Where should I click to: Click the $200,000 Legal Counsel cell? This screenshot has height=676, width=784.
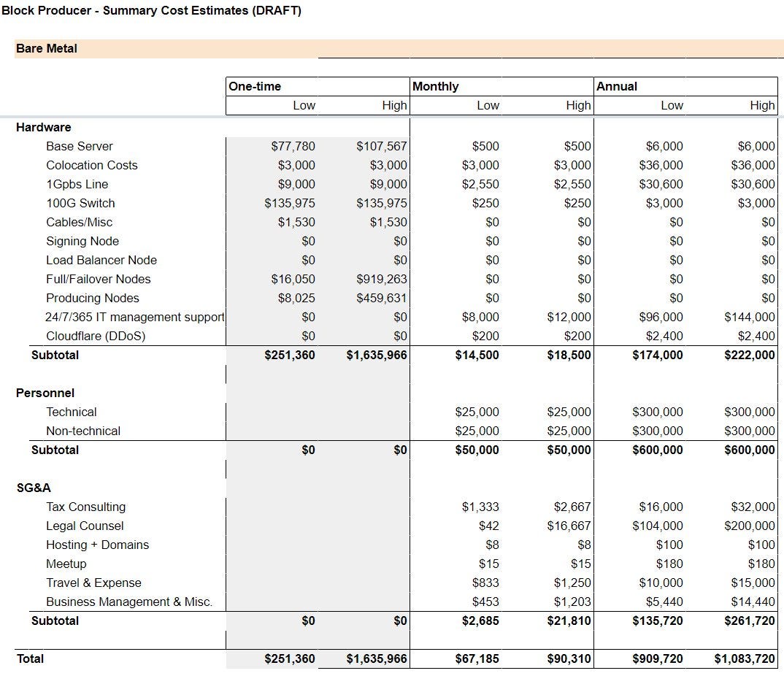pos(750,526)
